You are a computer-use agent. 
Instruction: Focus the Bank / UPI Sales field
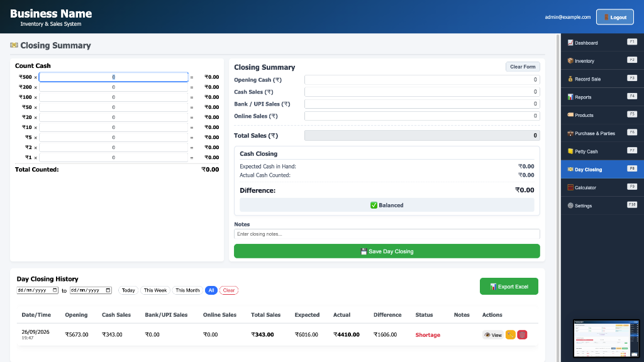[422, 104]
